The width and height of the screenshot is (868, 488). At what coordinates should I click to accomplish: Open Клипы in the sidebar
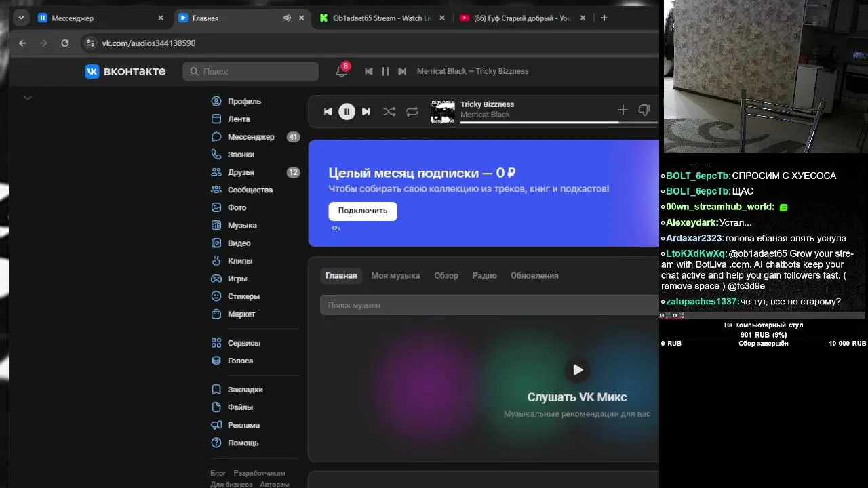232,260
